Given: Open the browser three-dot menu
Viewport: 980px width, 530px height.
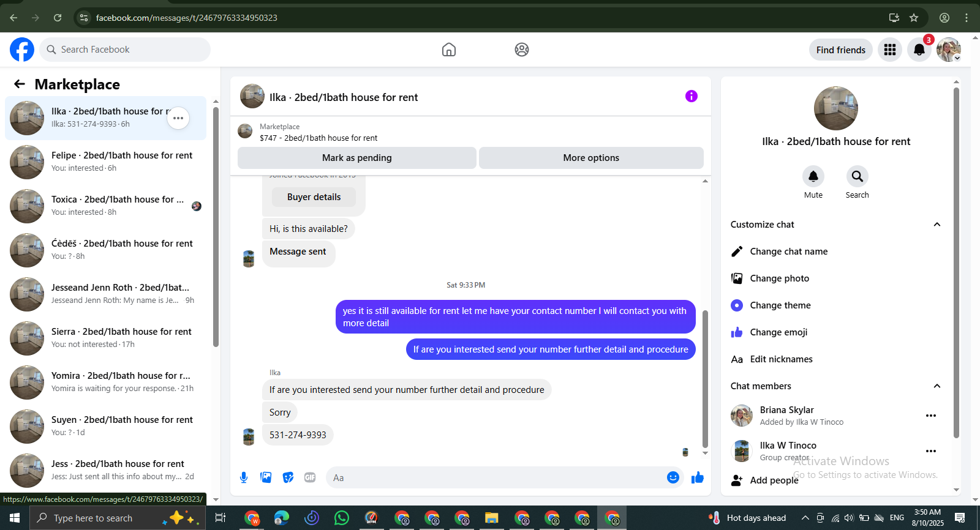Looking at the screenshot, I should point(967,18).
